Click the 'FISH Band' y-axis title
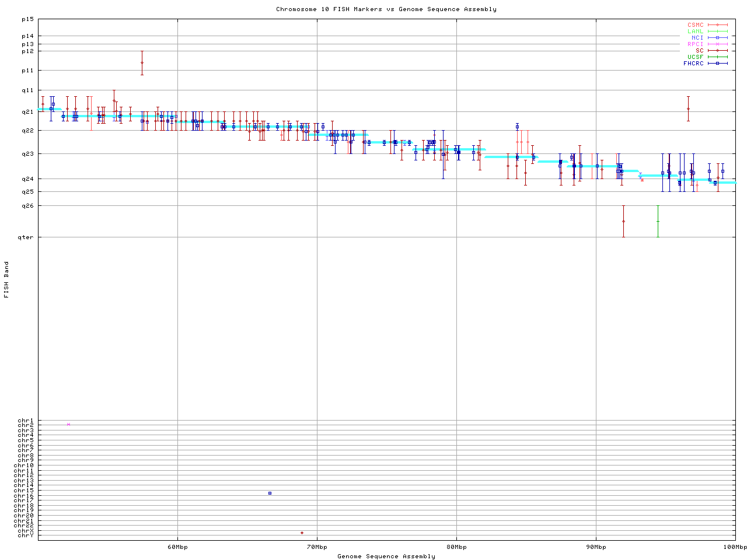The image size is (747, 560). tap(6, 279)
